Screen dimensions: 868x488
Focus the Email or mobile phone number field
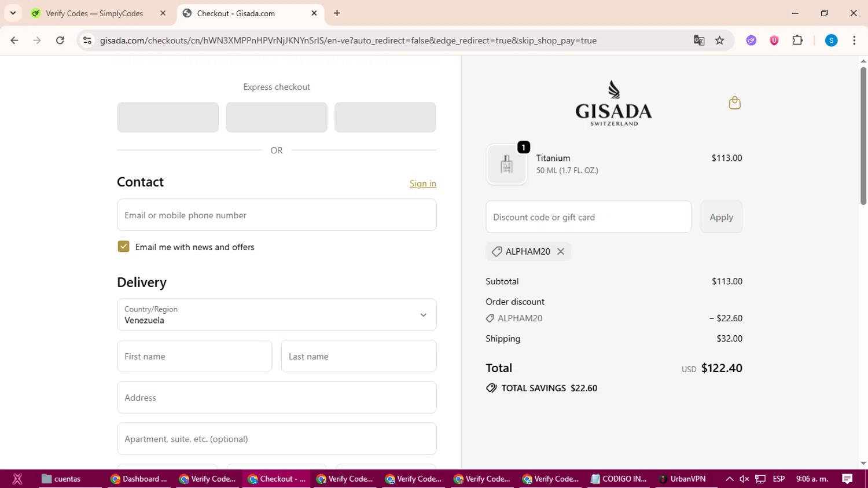[x=277, y=215]
